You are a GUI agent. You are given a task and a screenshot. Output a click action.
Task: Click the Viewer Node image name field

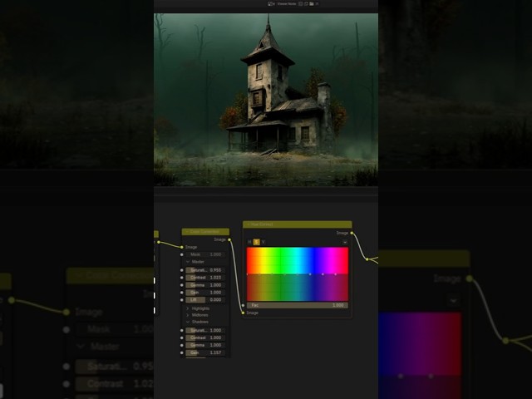(287, 3)
